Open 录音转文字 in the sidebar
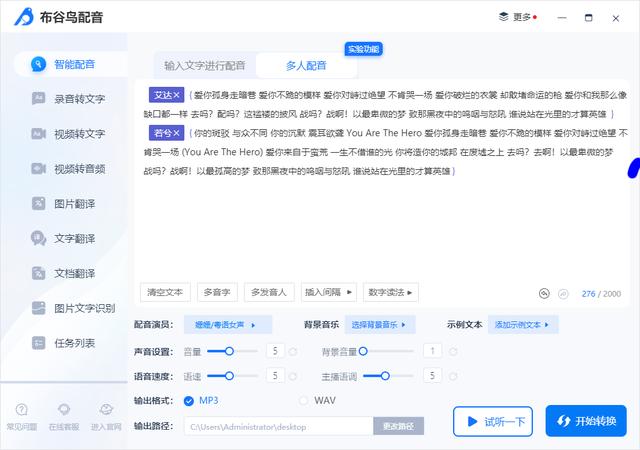640x450 pixels. coord(79,98)
